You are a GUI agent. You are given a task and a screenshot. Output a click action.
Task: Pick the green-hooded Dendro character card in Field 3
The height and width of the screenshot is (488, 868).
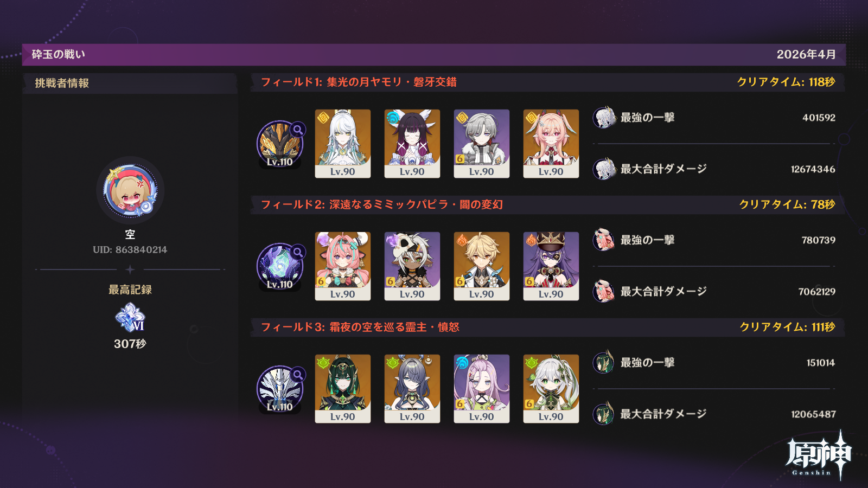tap(343, 389)
